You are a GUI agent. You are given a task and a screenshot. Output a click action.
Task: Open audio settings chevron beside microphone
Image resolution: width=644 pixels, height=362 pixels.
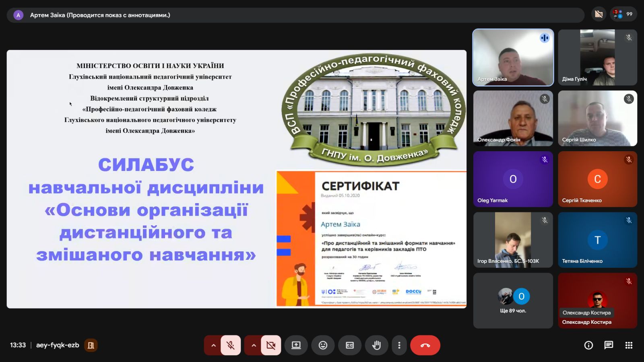(213, 345)
